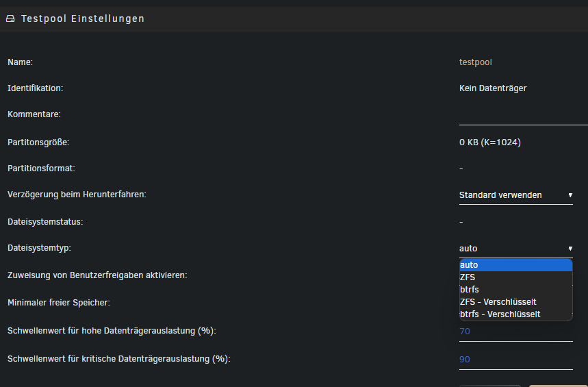
Task: Click Zuweisung von Benutzerfreigaben aktivieren label
Action: coord(97,275)
